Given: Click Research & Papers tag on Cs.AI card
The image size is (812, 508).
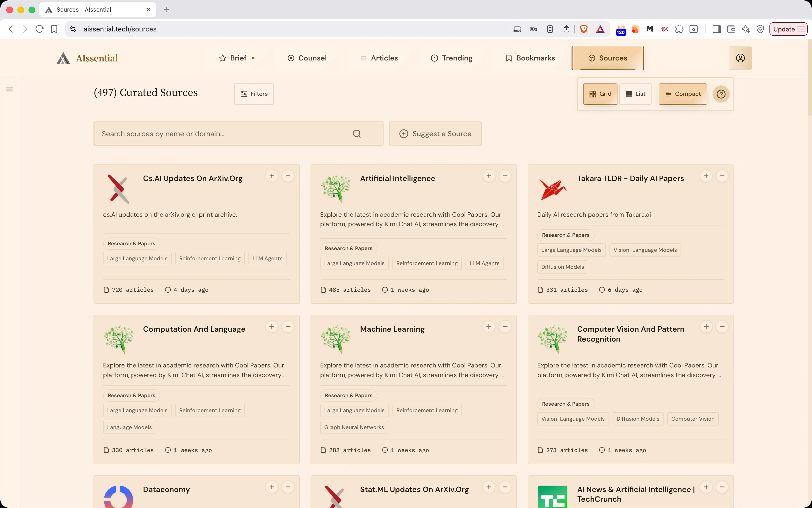Looking at the screenshot, I should [131, 244].
